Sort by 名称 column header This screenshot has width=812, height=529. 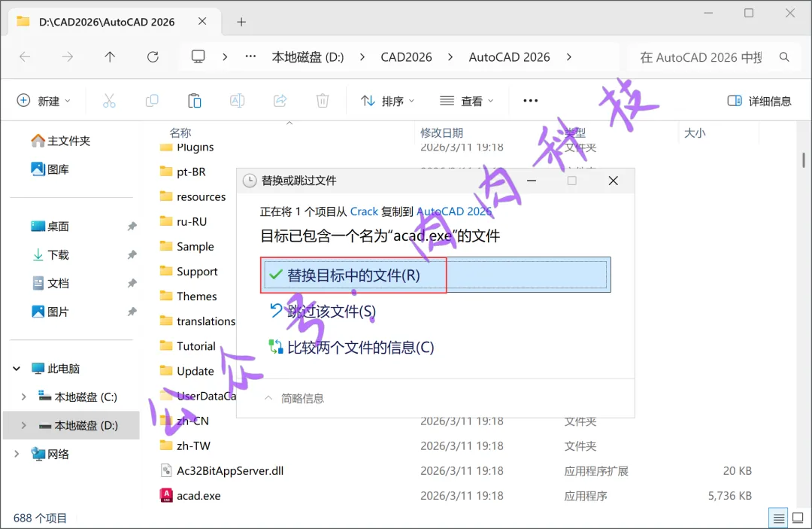tap(180, 133)
